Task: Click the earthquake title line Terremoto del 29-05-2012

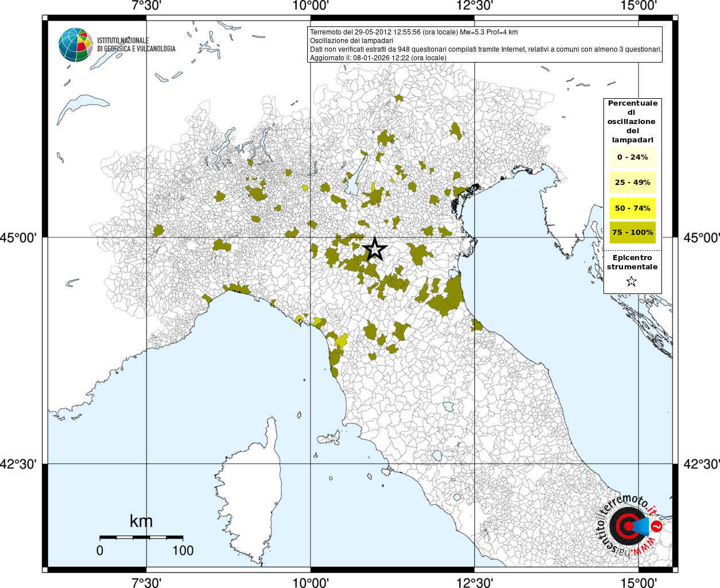Action: 414,32
